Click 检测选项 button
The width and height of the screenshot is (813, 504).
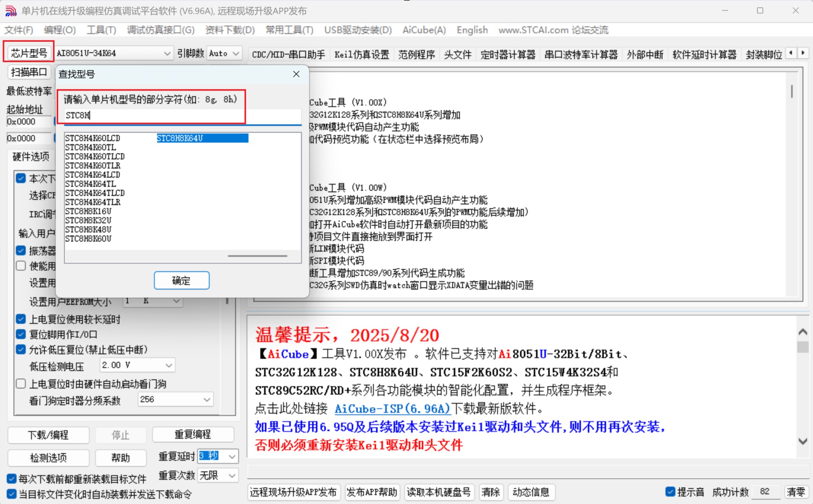(48, 458)
